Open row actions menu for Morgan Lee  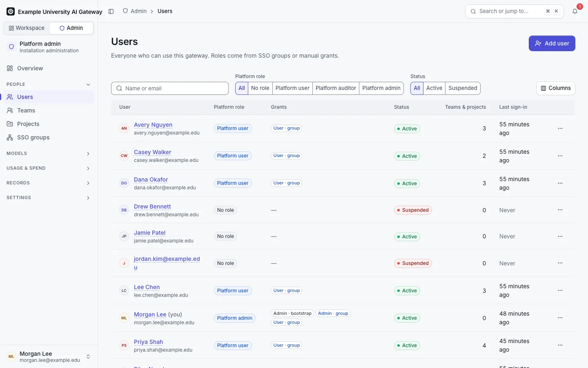tap(560, 318)
